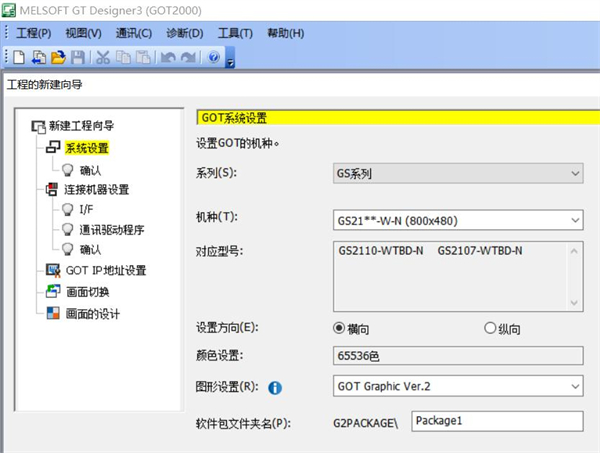Open the 机种 GS21**-W-N dropdown

(458, 220)
